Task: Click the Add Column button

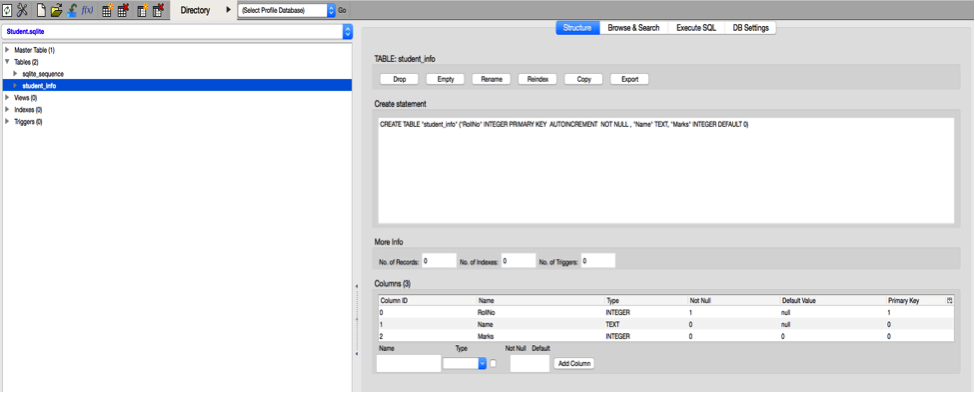Action: 574,363
